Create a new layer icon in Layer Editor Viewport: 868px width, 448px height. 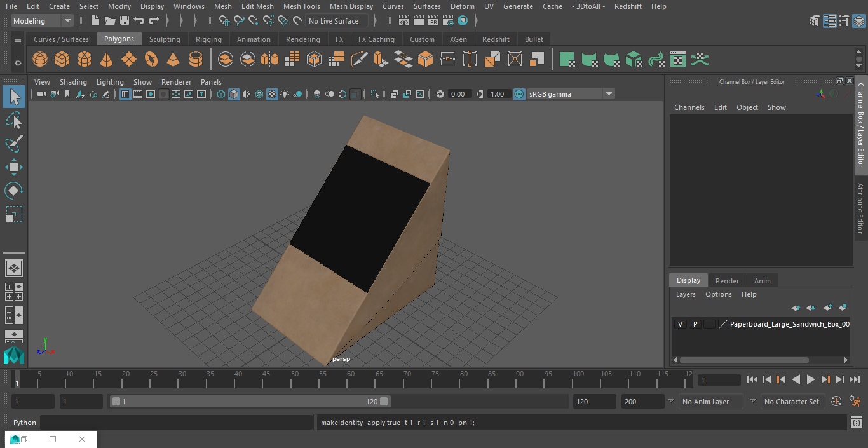[x=827, y=308]
